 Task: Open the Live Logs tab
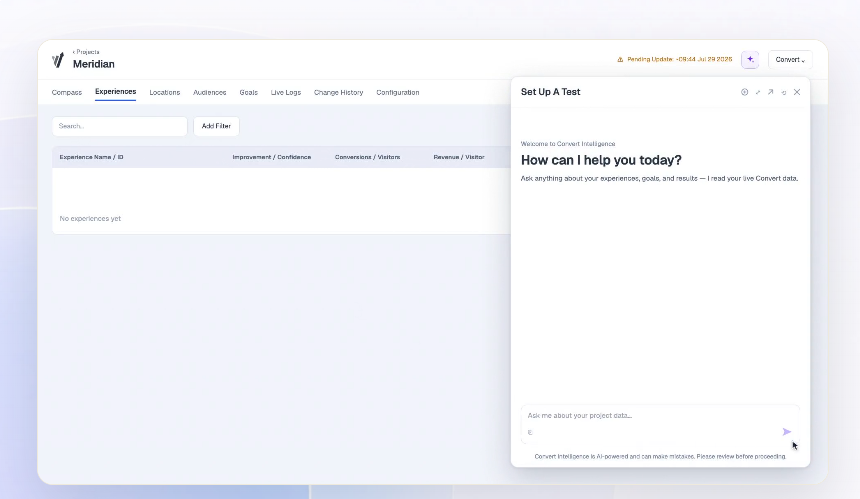point(286,93)
